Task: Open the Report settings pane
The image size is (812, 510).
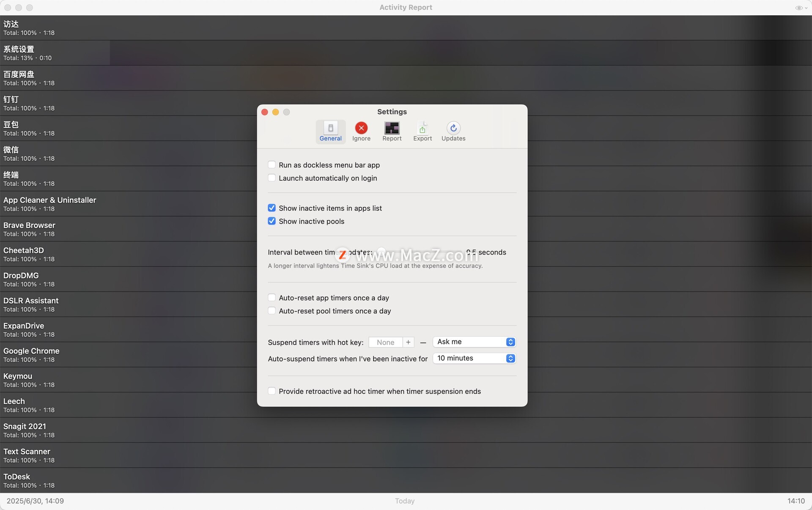Action: click(x=392, y=132)
